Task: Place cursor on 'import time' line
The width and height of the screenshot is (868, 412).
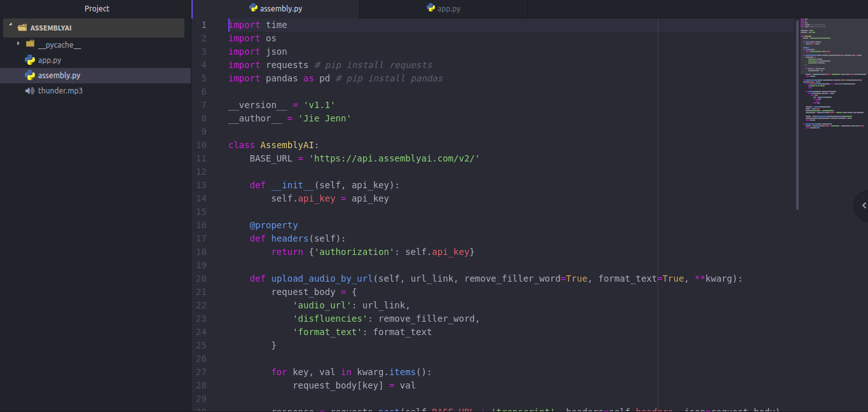Action: 258,25
